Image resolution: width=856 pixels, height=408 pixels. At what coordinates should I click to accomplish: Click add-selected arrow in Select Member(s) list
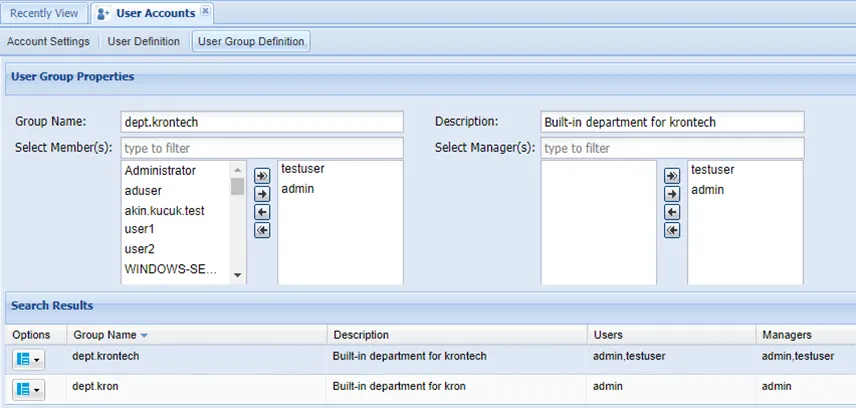click(263, 194)
